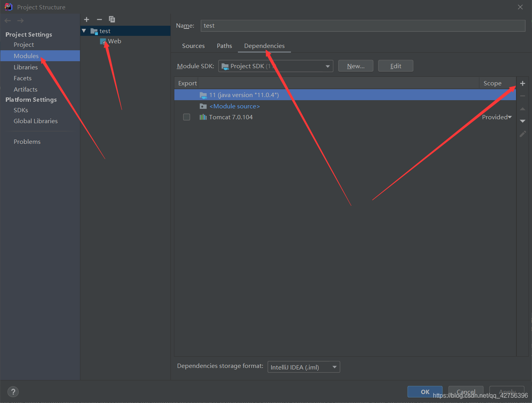This screenshot has height=403, width=532.
Task: Click the remove module minus icon
Action: click(99, 19)
